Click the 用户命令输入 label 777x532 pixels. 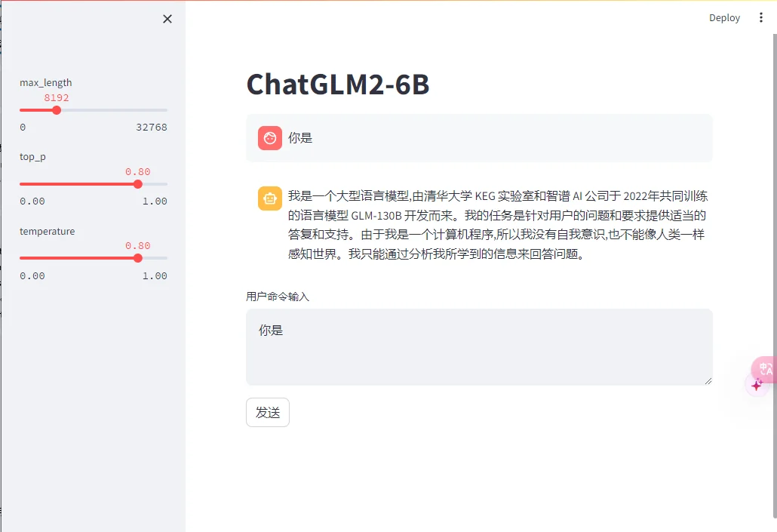(278, 297)
